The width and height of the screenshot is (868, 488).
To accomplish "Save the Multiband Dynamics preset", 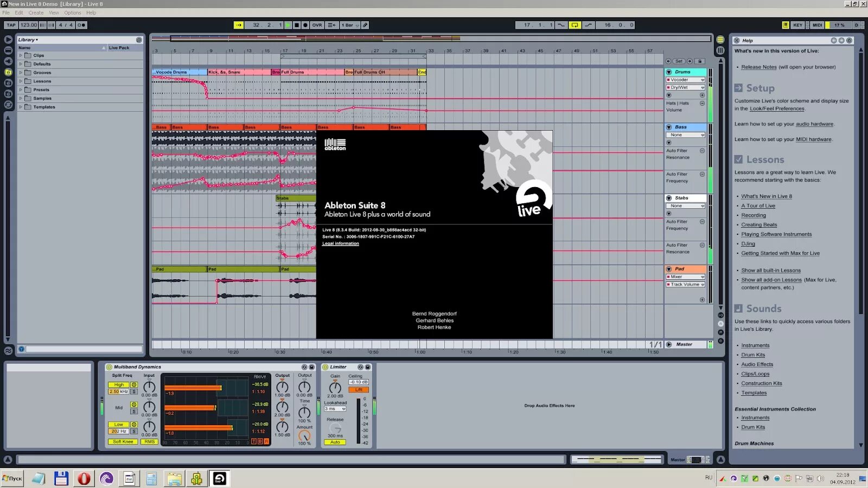I will coord(312,367).
